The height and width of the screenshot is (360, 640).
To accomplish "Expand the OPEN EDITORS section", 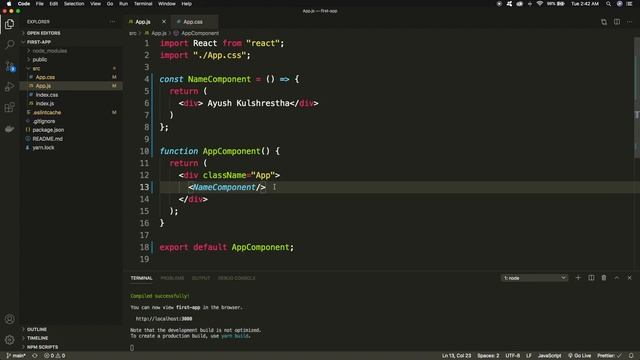I will coord(43,33).
